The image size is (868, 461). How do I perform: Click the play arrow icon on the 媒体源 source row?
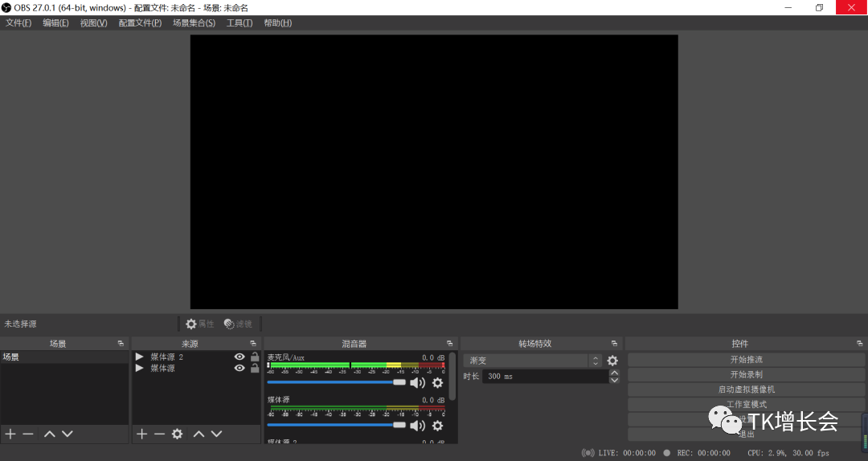coord(140,368)
